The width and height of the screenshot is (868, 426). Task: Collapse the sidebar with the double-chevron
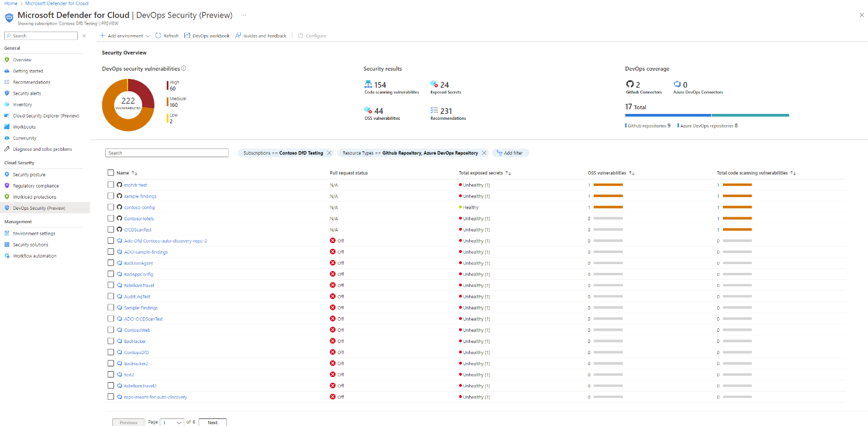tap(84, 36)
